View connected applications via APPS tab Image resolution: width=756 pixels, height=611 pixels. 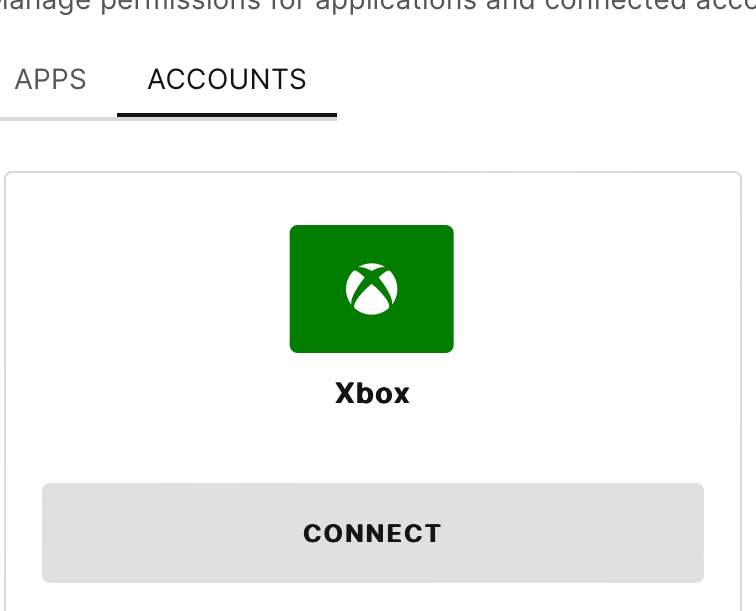coord(51,80)
